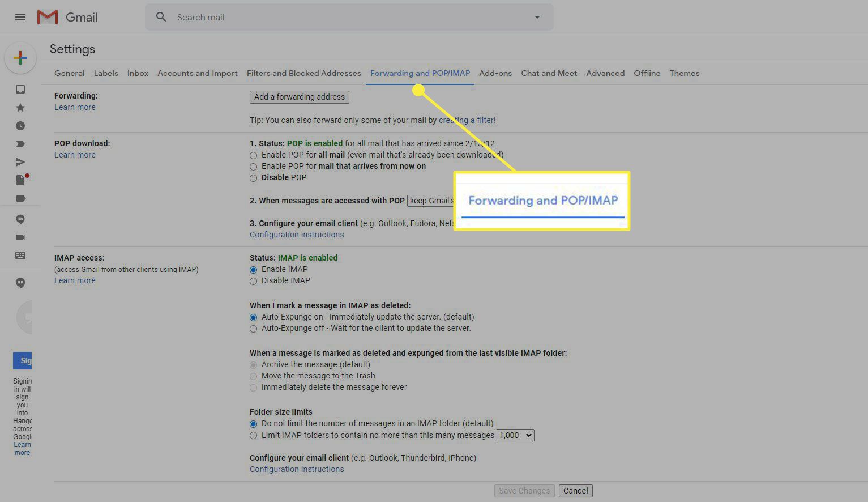The height and width of the screenshot is (502, 868).
Task: Choose Auto-Expunge off radio button
Action: [x=254, y=329]
